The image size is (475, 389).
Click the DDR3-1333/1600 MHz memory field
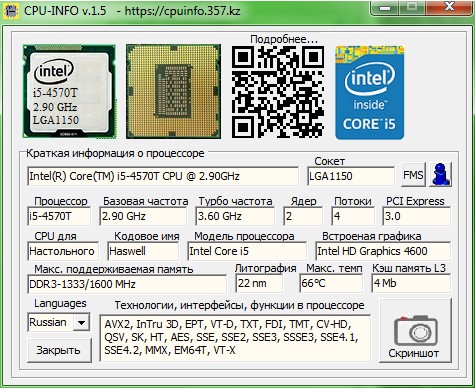click(x=127, y=284)
